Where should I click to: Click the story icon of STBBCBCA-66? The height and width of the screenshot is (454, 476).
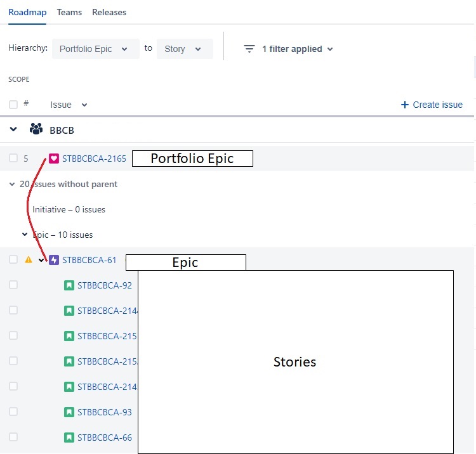[x=69, y=438]
